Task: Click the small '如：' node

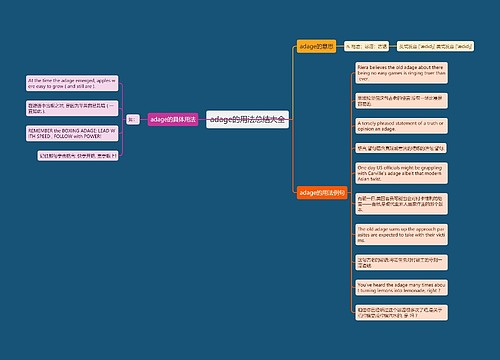Action: pos(132,119)
